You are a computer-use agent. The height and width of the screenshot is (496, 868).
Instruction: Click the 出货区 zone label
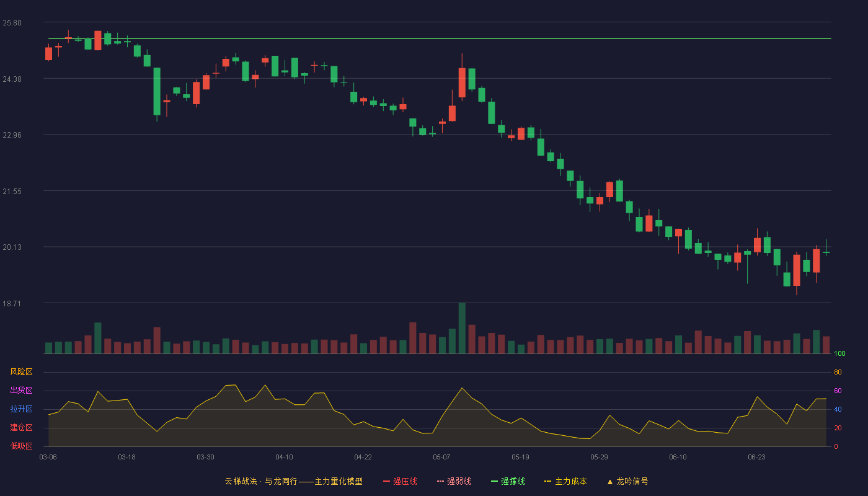coord(21,391)
